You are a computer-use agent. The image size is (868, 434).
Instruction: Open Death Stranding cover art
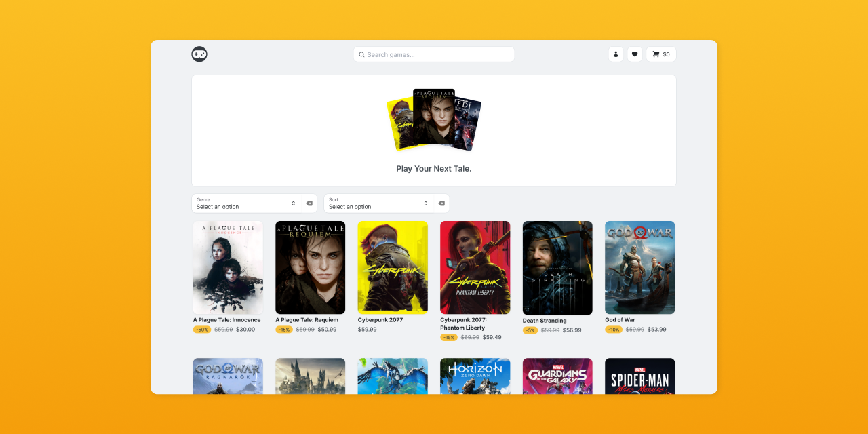click(557, 268)
